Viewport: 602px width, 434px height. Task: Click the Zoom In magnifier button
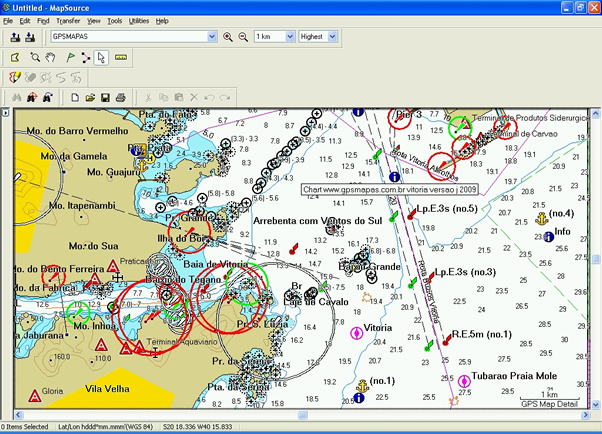coord(228,37)
